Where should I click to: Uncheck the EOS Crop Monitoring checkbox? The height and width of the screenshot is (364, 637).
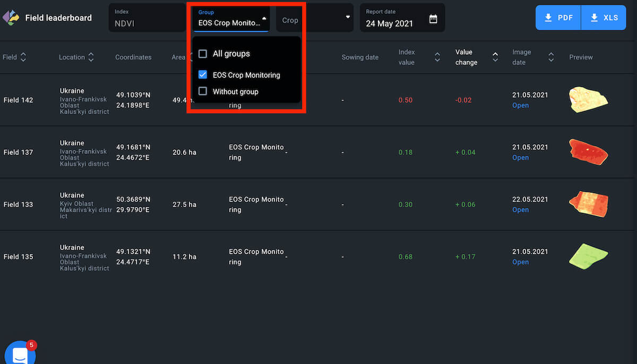coord(203,75)
